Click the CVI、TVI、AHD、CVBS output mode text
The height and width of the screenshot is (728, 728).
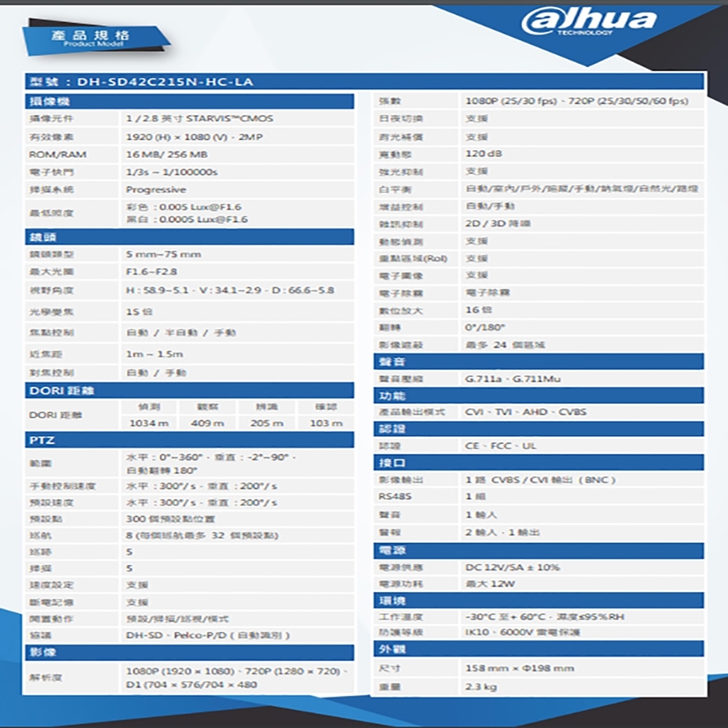[524, 411]
